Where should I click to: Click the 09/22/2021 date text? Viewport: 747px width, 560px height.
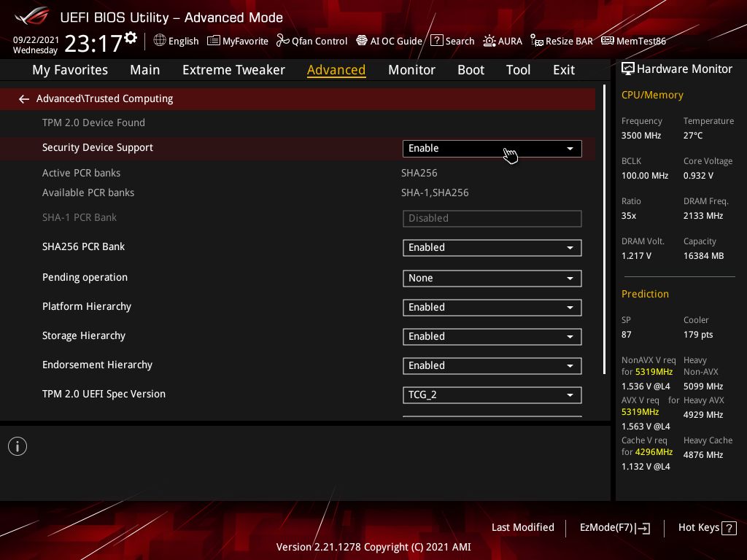[x=36, y=40]
